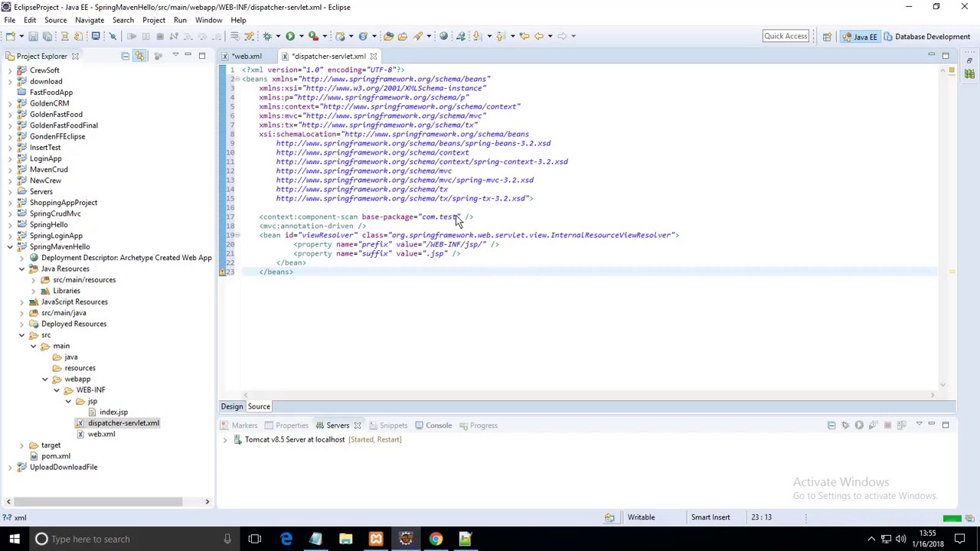The height and width of the screenshot is (551, 980).
Task: Open the Window menu
Action: [x=208, y=20]
